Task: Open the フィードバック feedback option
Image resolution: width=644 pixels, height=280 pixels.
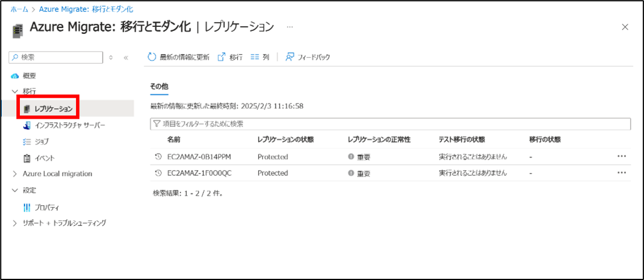Action: coord(308,57)
